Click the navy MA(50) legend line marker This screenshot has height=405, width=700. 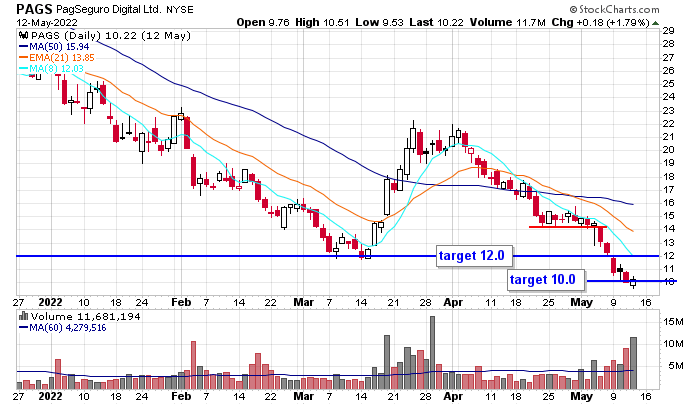pyautogui.click(x=23, y=46)
